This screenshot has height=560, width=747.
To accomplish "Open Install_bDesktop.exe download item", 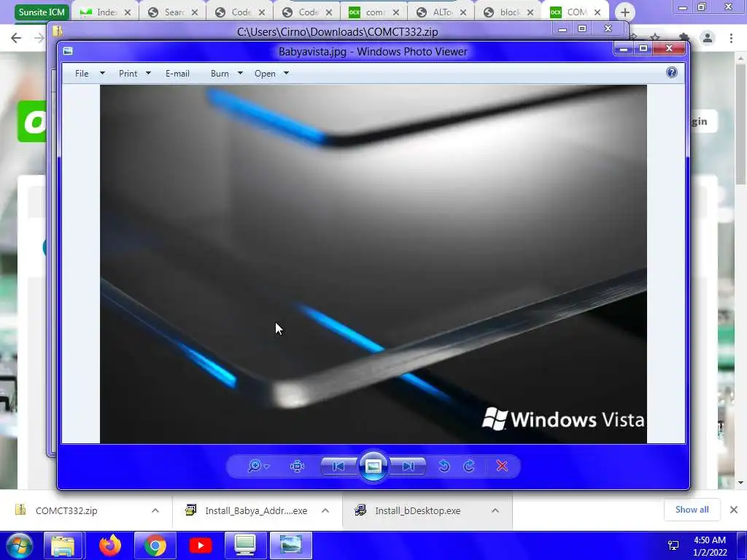I will [x=417, y=510].
